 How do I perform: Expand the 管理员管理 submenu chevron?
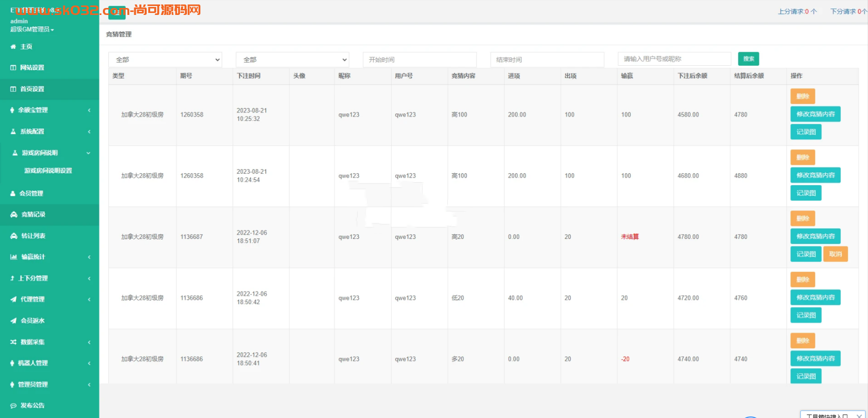click(89, 384)
